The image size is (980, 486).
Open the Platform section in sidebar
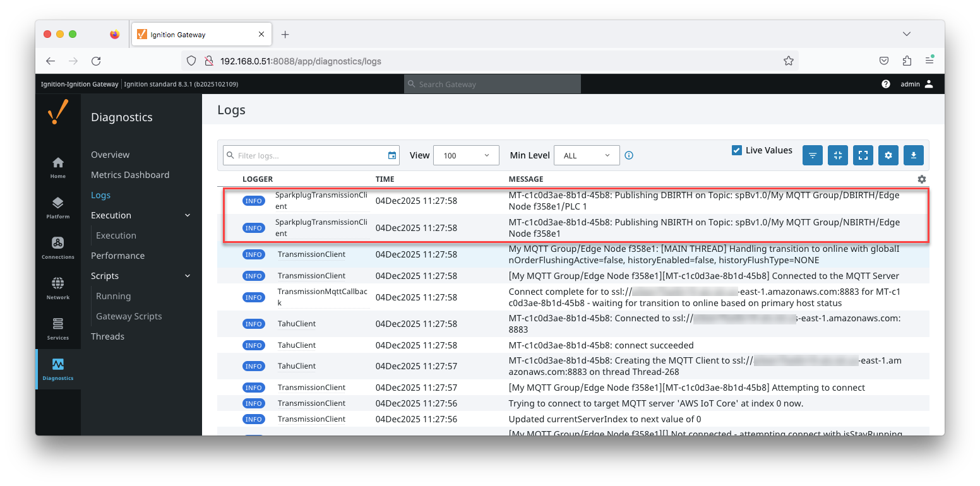(x=57, y=207)
